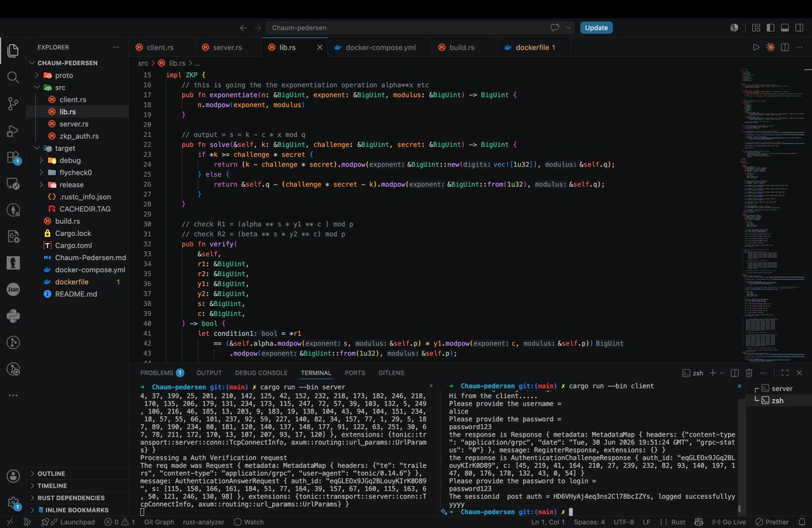
Task: Add a new terminal with plus icon
Action: click(x=712, y=373)
